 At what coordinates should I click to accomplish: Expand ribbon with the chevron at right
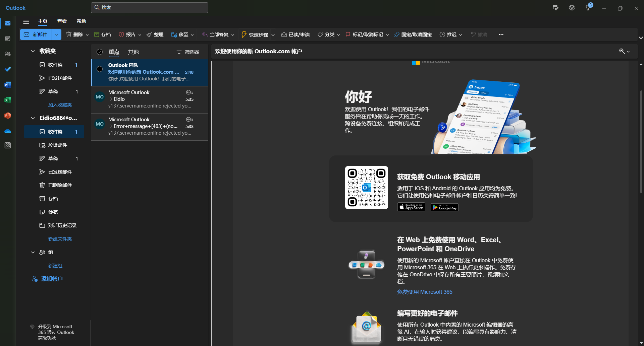(641, 38)
